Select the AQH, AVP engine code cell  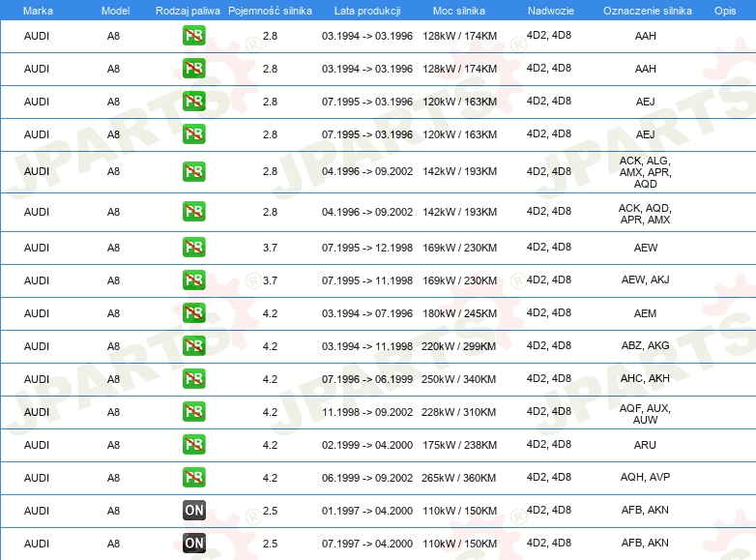click(x=645, y=477)
